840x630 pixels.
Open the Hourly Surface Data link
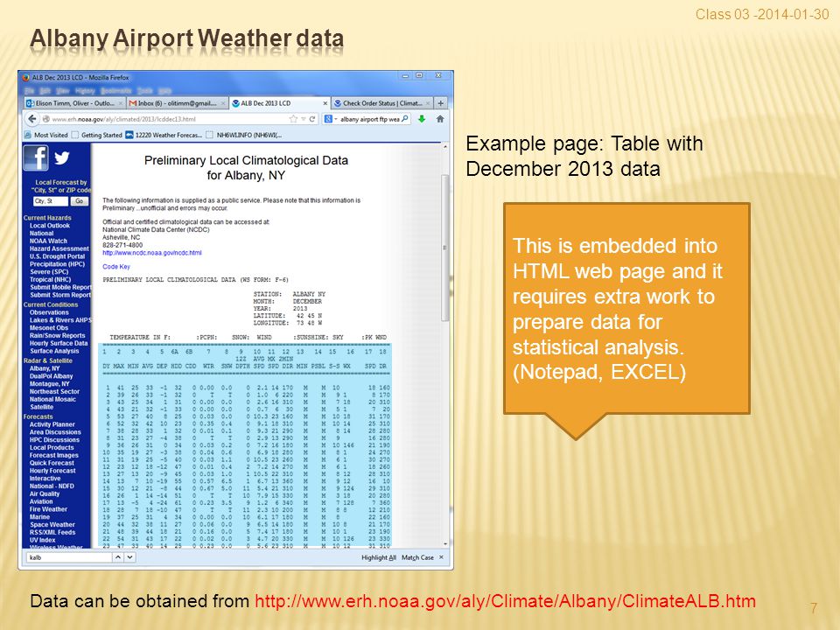(x=59, y=343)
